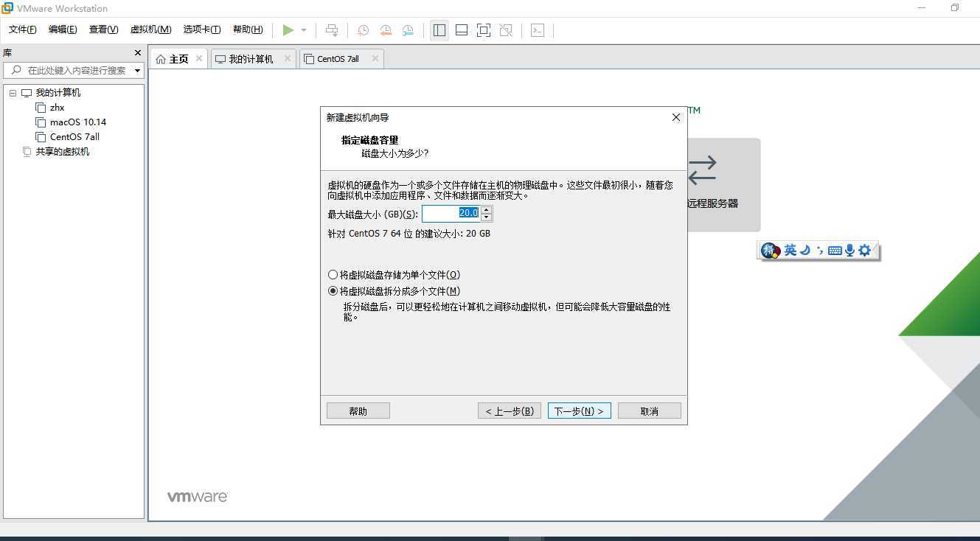The width and height of the screenshot is (980, 541).
Task: Open the power options dropdown arrow
Action: 304,30
